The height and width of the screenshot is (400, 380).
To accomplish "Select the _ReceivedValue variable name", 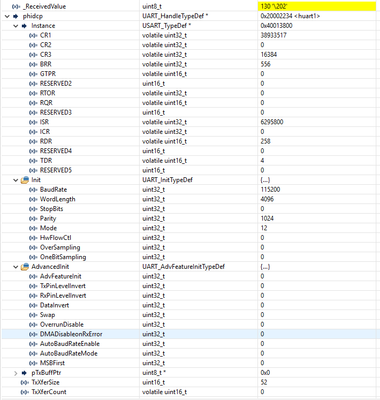I will pos(45,6).
